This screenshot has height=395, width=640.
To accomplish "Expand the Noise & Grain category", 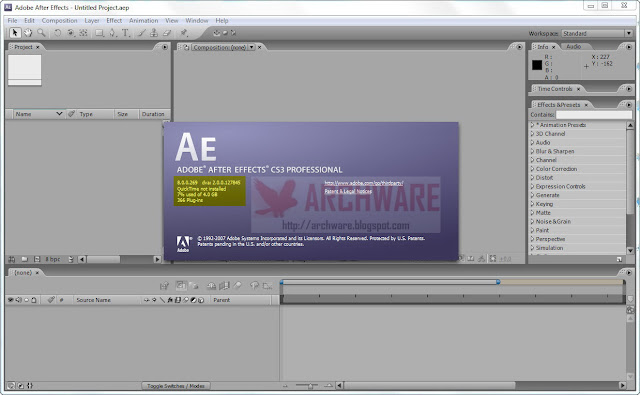I will pyautogui.click(x=532, y=221).
